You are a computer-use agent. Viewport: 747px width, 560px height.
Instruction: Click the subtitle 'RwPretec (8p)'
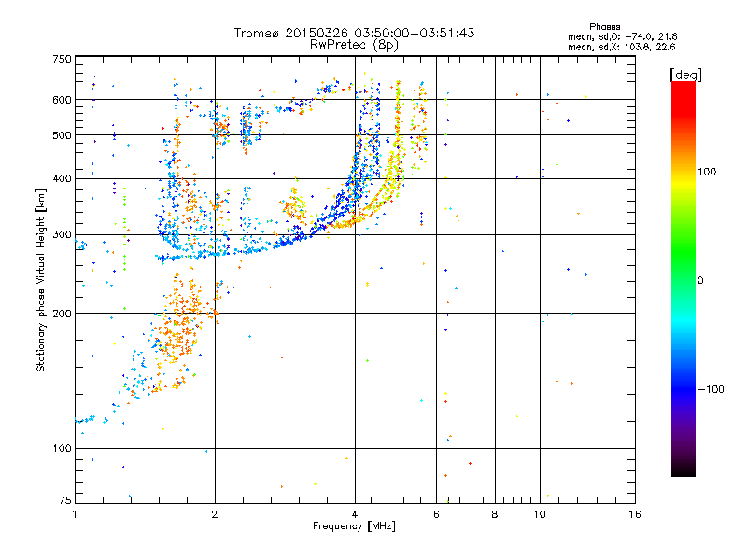(354, 45)
